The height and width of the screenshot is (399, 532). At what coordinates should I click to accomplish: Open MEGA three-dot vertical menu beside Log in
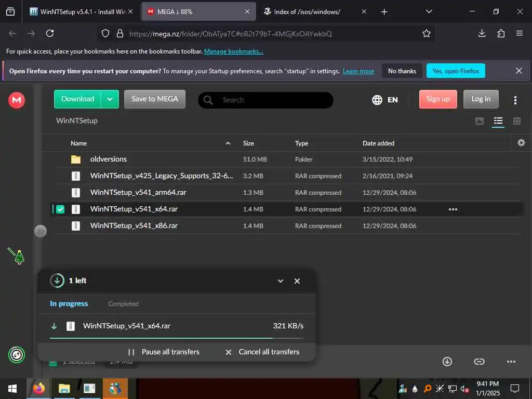(515, 100)
